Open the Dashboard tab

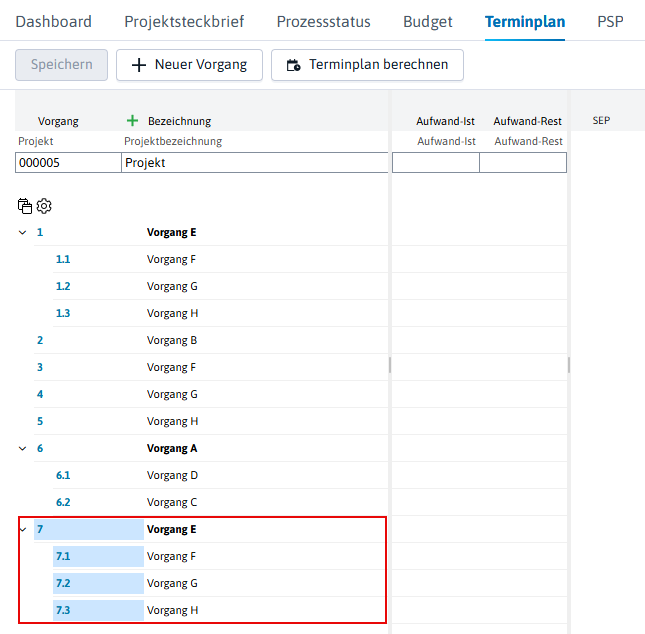53,21
